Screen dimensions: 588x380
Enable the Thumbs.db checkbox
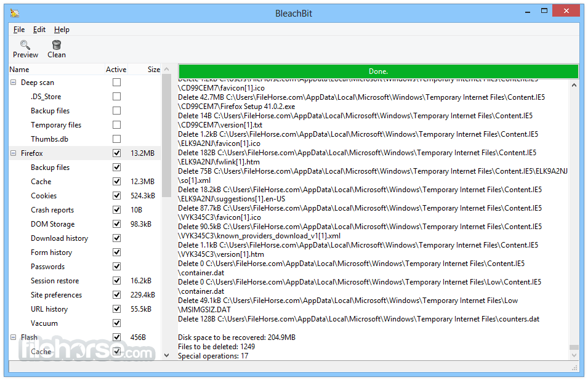[x=116, y=139]
